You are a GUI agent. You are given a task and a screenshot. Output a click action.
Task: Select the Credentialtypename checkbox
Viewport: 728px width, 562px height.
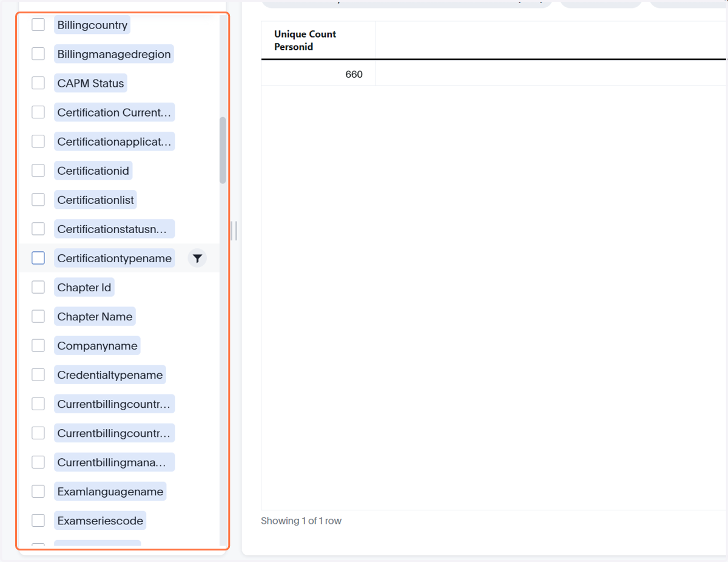coord(38,374)
